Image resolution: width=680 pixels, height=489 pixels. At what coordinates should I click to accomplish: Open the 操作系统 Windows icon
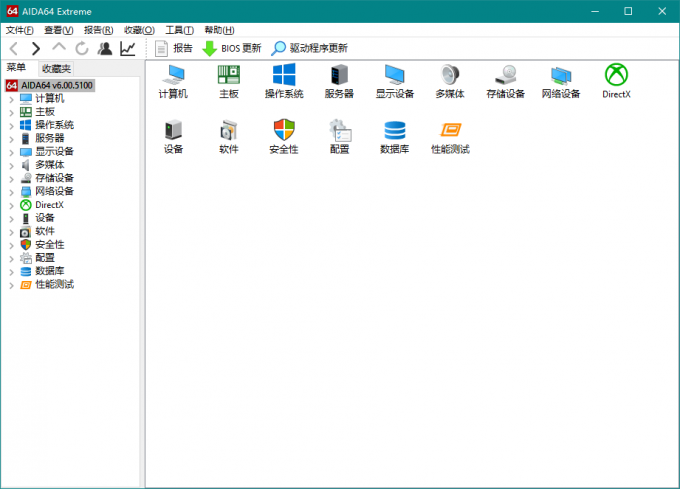[284, 76]
